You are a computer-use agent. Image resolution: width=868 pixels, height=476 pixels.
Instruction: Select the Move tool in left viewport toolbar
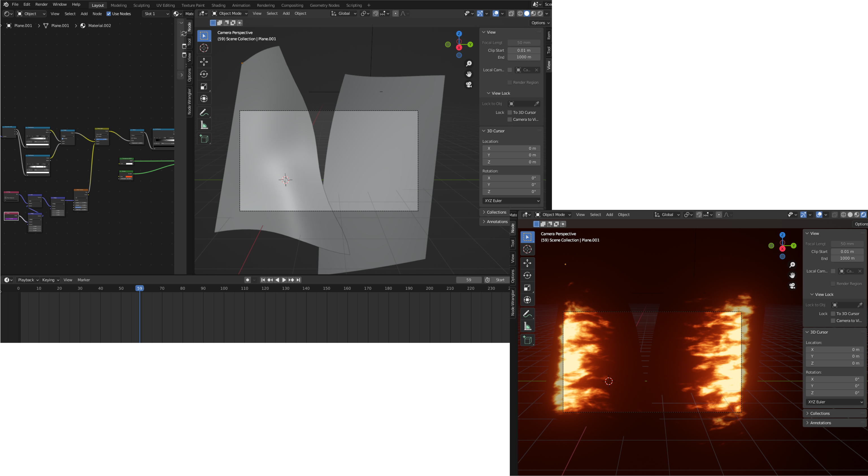(x=204, y=62)
